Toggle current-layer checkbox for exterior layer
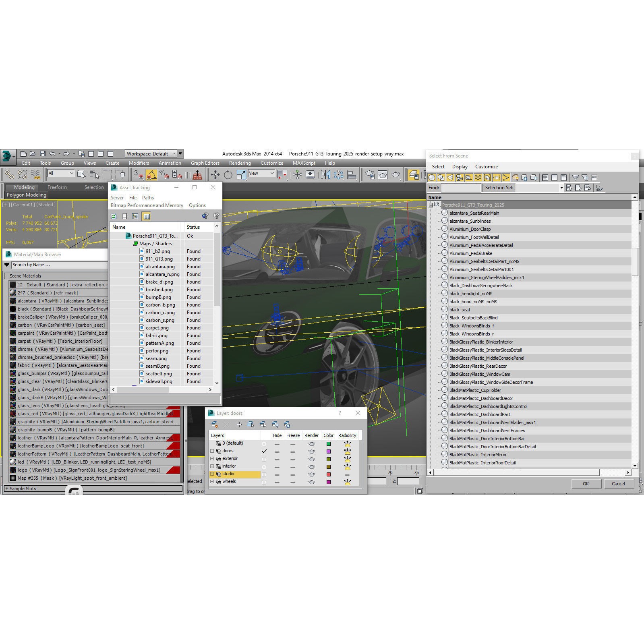644x644 pixels. [x=264, y=459]
